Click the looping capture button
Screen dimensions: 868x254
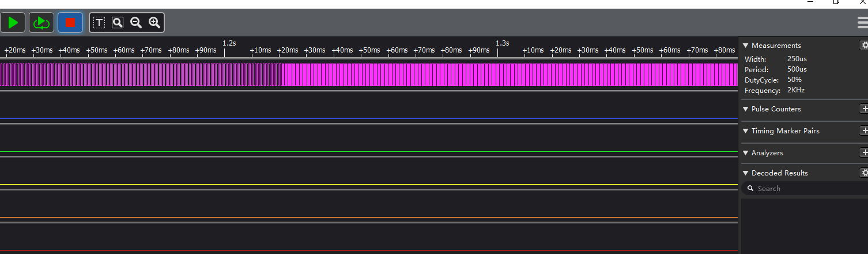coord(41,23)
